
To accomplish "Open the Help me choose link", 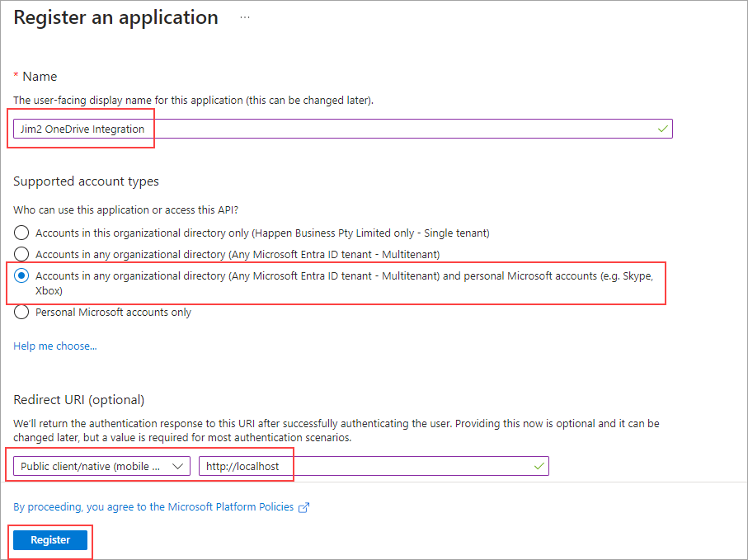I will pyautogui.click(x=55, y=346).
